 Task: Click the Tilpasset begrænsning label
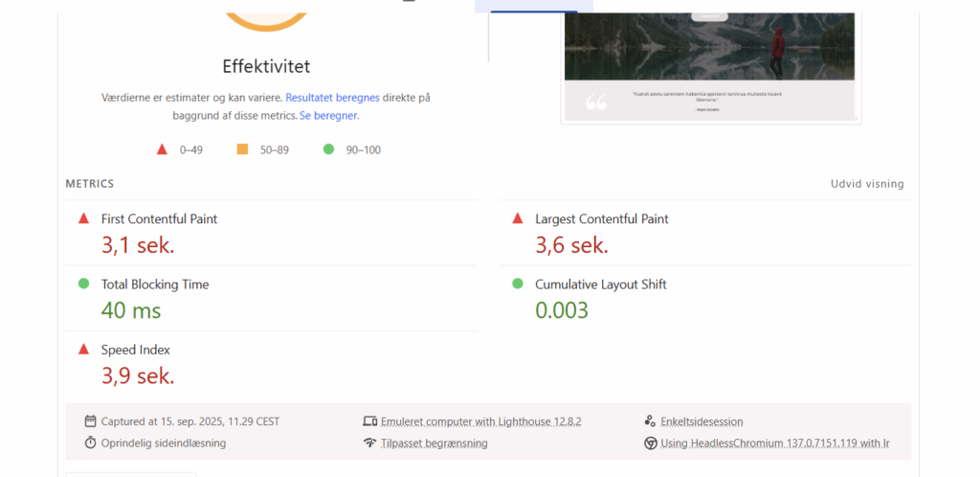click(434, 443)
